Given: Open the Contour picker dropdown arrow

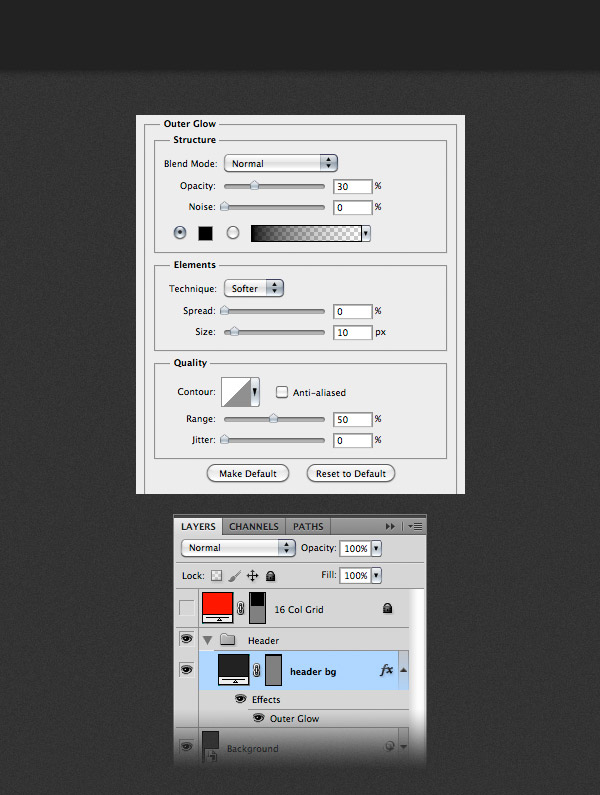Looking at the screenshot, I should coord(255,391).
